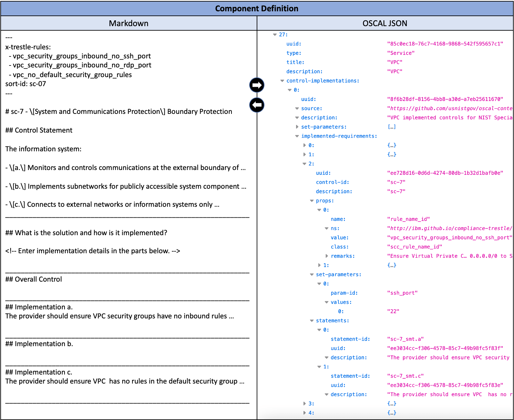
Task: Click the uuid value 8f6b28df-8156-4bb8
Action: (x=445, y=99)
